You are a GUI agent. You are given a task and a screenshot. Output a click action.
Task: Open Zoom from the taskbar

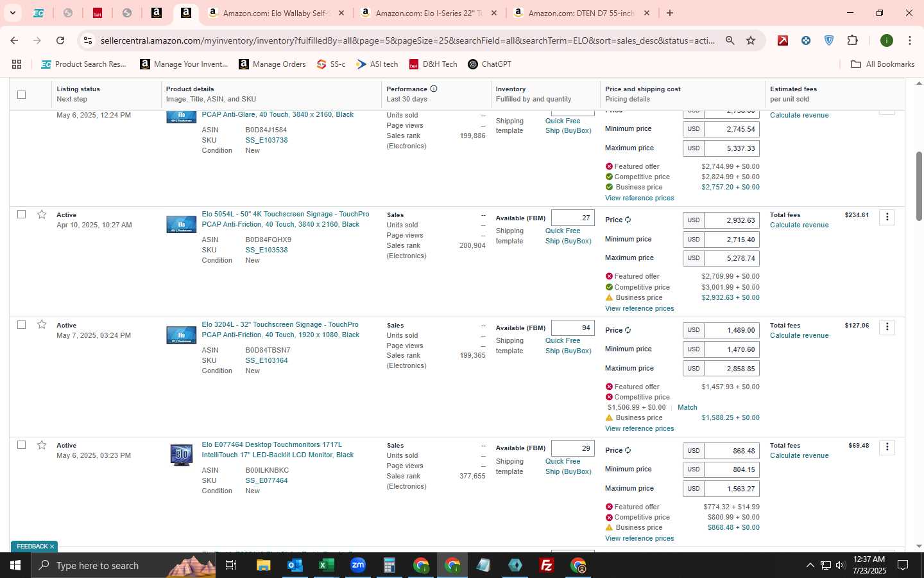(357, 565)
